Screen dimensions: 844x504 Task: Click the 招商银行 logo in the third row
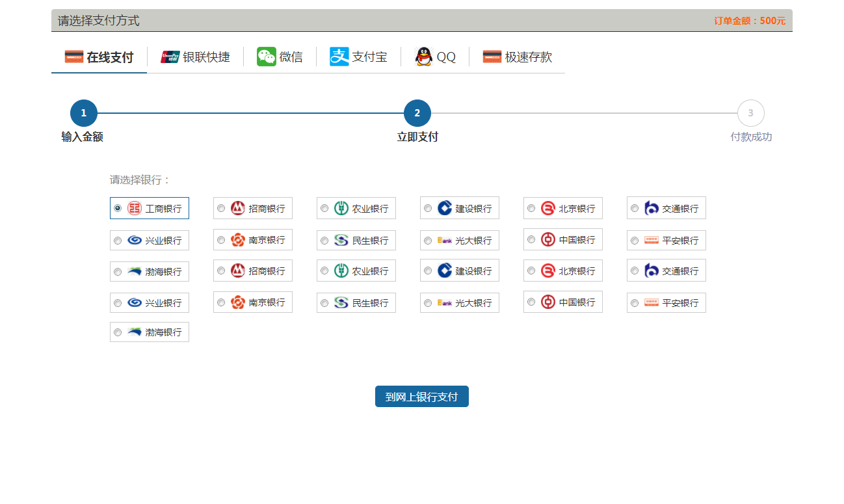click(238, 271)
